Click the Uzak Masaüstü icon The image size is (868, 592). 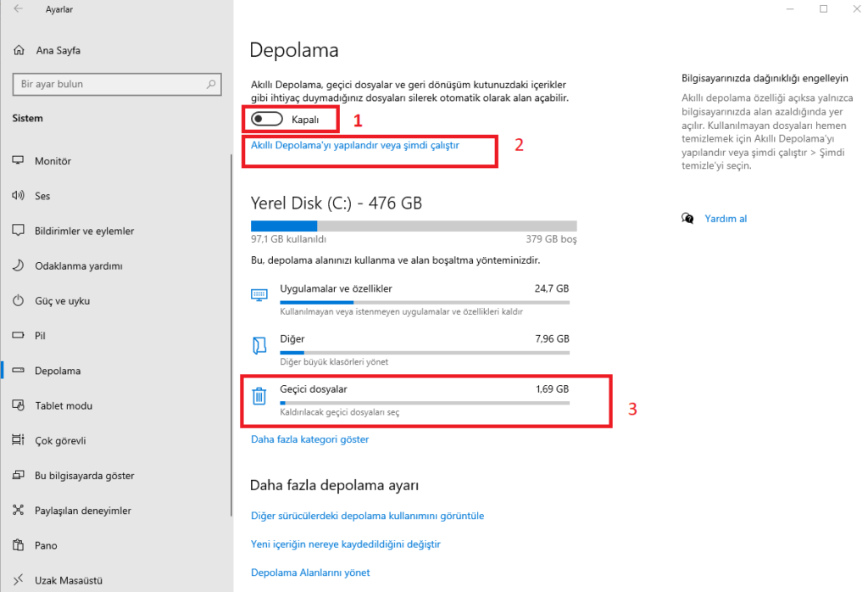click(x=19, y=579)
